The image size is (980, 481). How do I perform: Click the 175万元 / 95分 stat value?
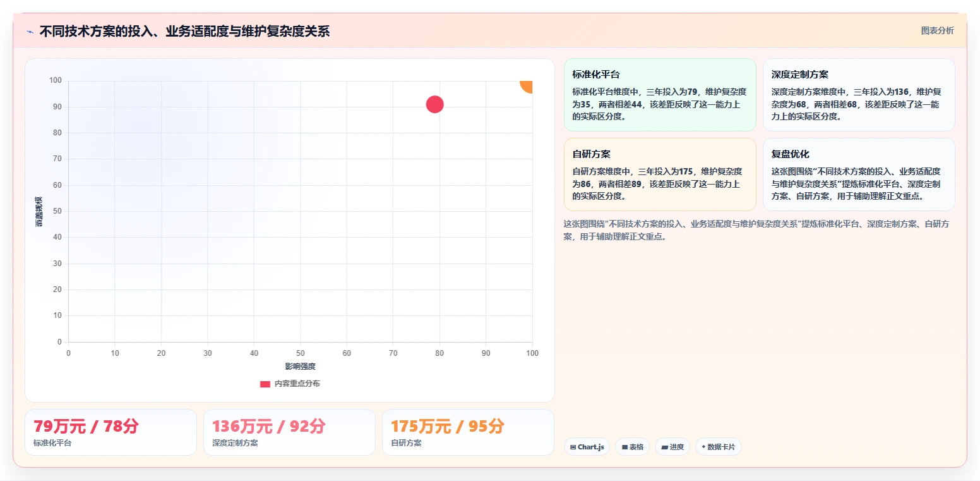tap(447, 427)
